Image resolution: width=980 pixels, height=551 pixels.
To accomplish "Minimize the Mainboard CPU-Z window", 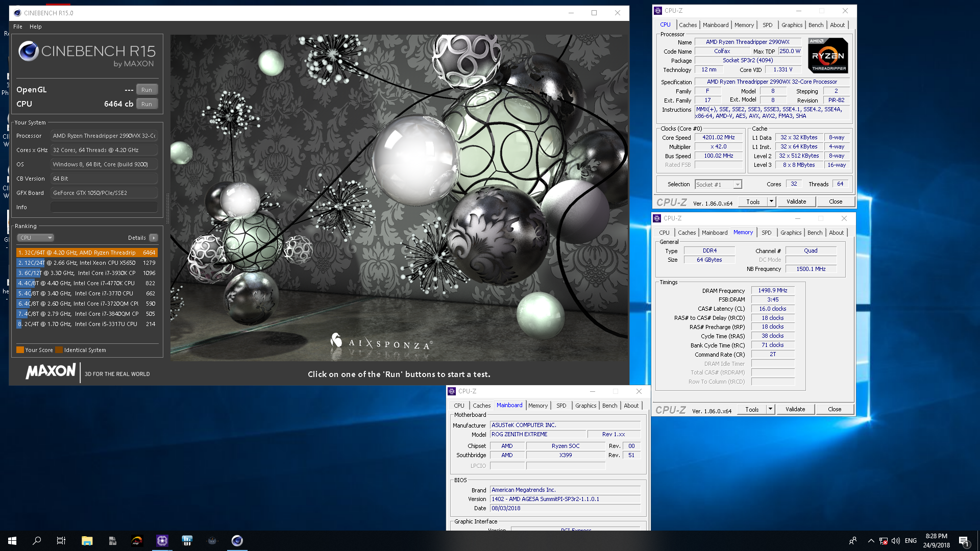I will click(593, 391).
